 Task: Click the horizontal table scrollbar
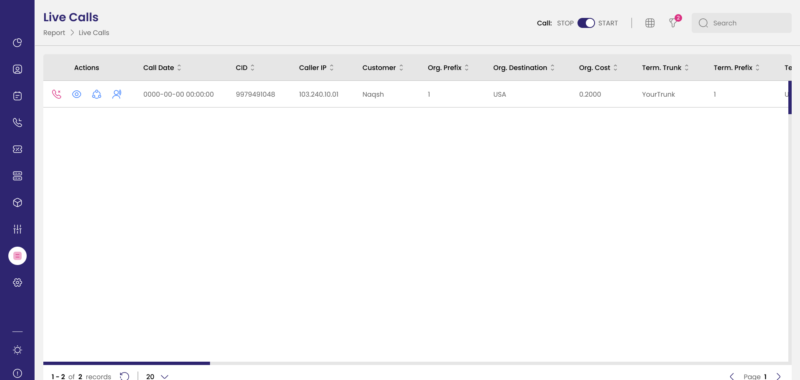[127, 363]
